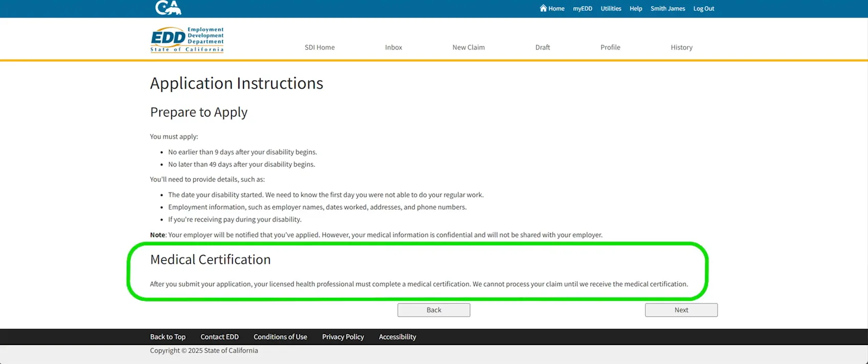Click 'No later than 49 days' bullet
Viewport: 868px width, 364px height.
[241, 164]
